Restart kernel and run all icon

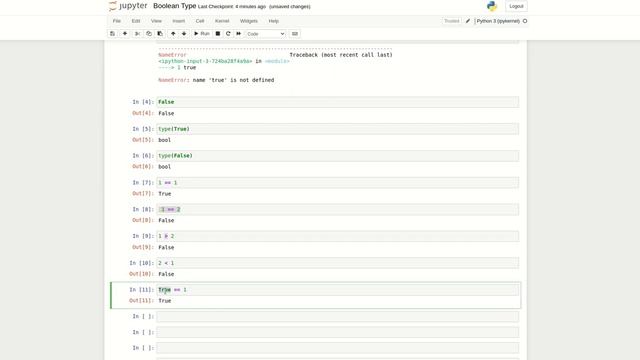click(x=239, y=34)
